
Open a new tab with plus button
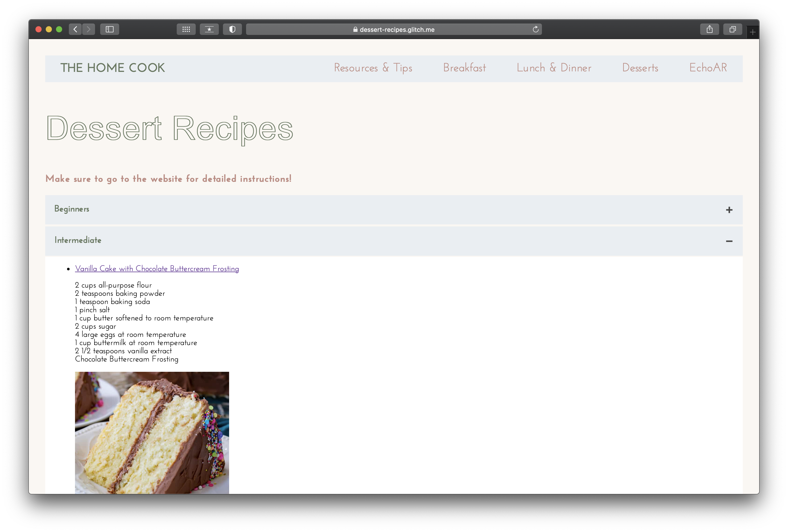[x=752, y=33]
